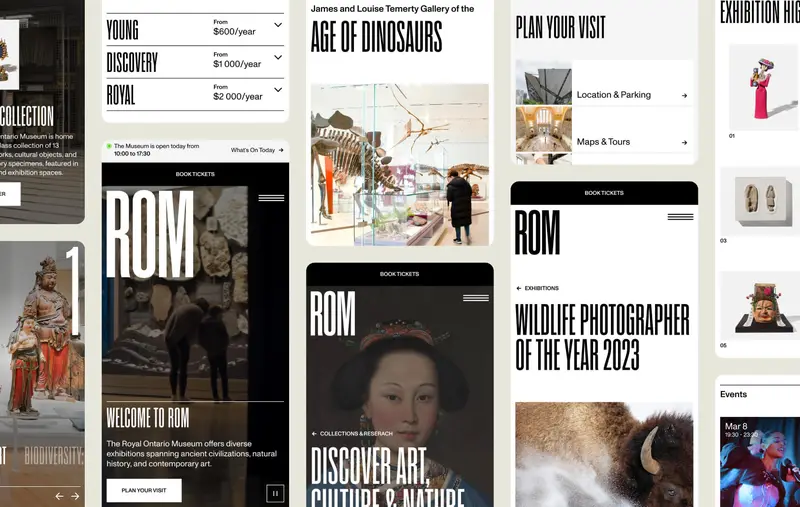Screen dimensions: 800x507
Task: Open the Mar 8 event card
Action: [x=760, y=462]
